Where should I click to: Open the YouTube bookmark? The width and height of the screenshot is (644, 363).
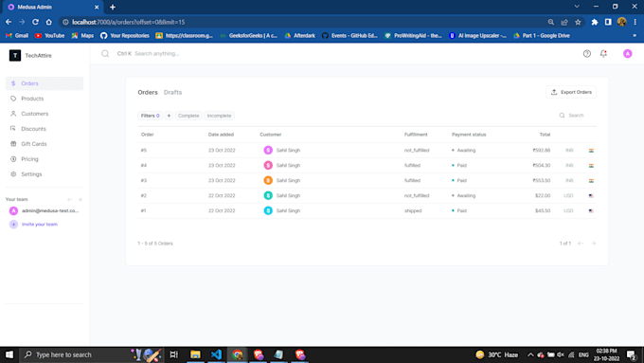pos(49,36)
